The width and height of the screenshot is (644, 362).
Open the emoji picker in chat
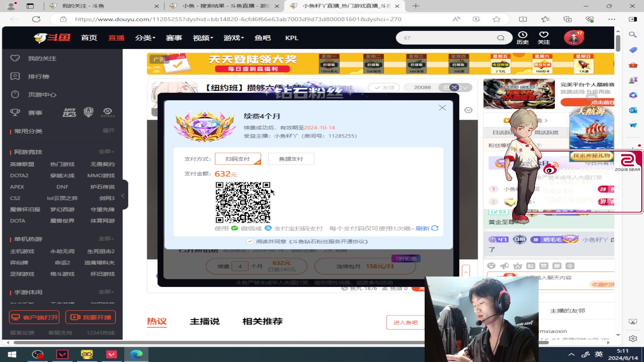491,266
